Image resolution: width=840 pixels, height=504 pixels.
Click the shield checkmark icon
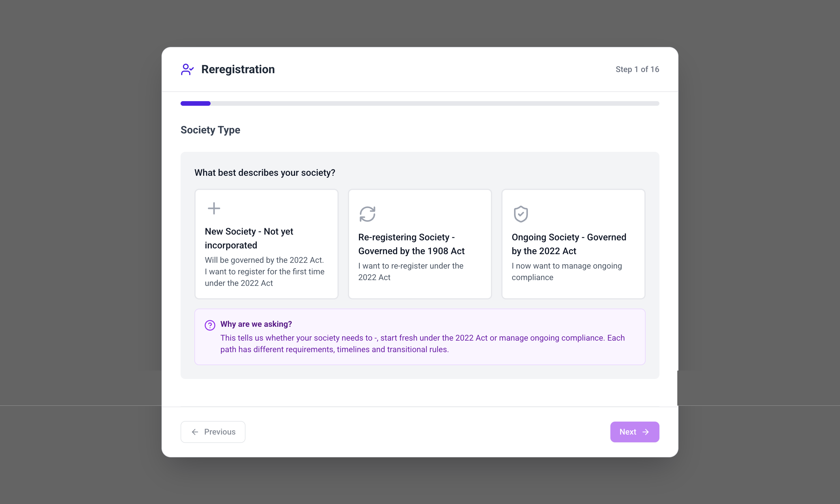point(520,214)
